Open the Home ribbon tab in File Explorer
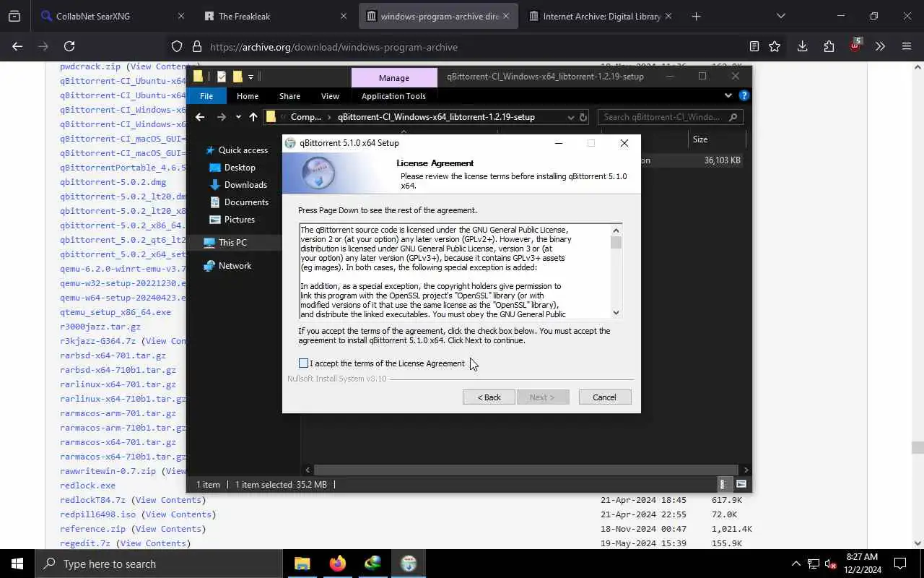This screenshot has height=578, width=924. click(248, 96)
